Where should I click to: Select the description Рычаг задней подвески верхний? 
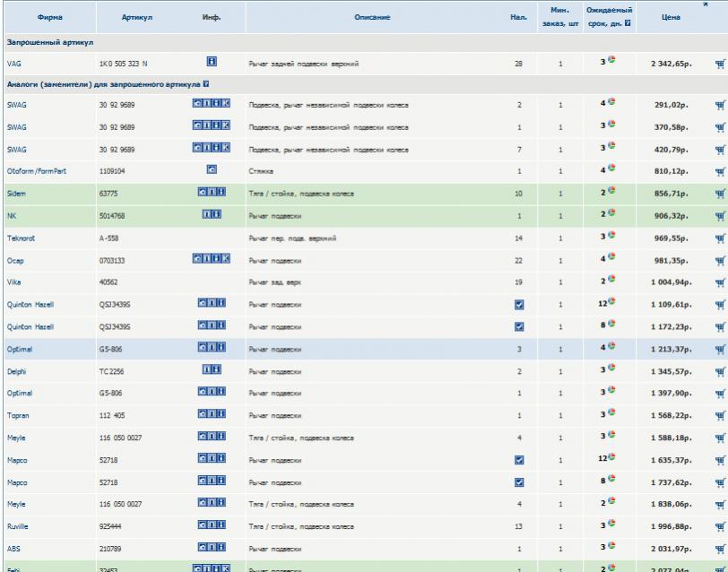pyautogui.click(x=304, y=64)
